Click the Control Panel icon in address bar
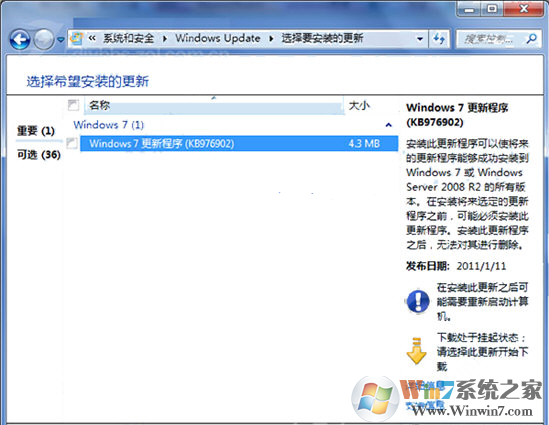549x425 pixels. pos(77,38)
